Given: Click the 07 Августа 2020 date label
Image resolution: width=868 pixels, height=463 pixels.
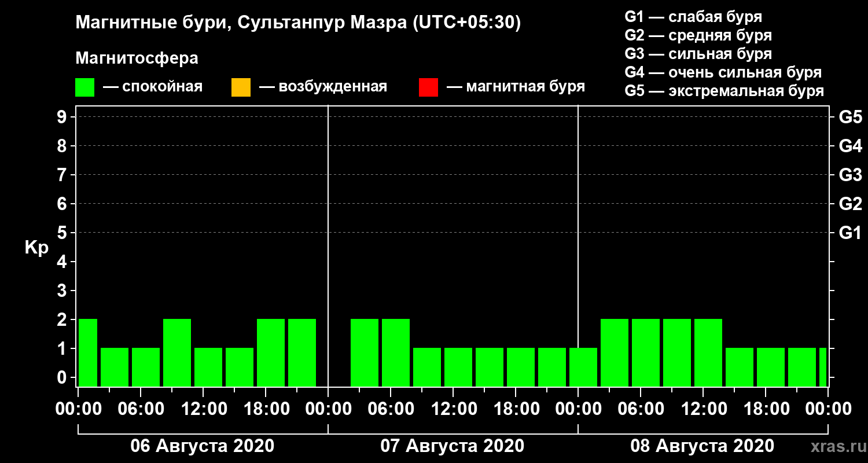Looking at the screenshot, I should click(x=453, y=446).
